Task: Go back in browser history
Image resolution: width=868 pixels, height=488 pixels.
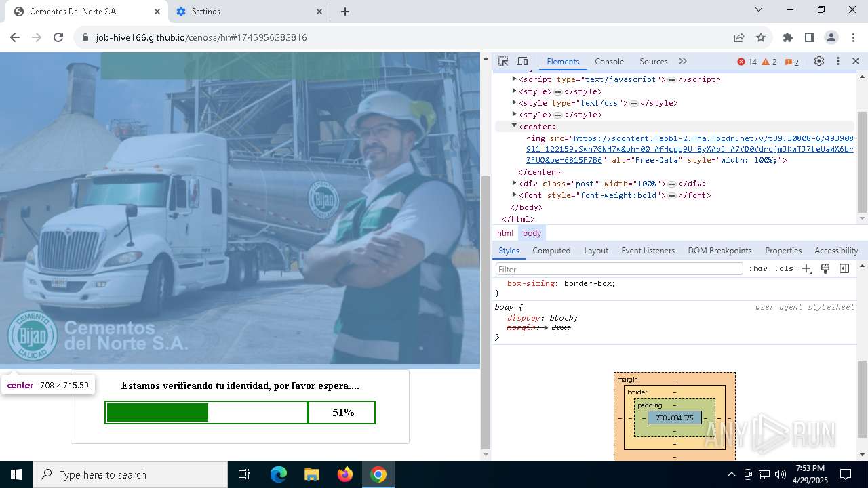Action: click(15, 37)
